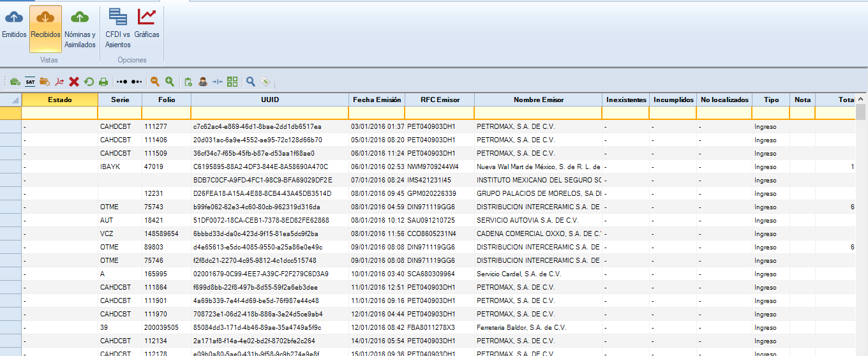This screenshot has width=868, height=356.
Task: Click filter field under Nombre Emisor
Action: pos(538,113)
